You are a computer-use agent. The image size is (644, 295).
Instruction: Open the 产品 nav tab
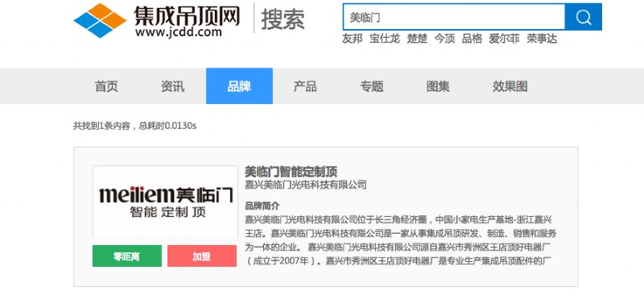[305, 86]
